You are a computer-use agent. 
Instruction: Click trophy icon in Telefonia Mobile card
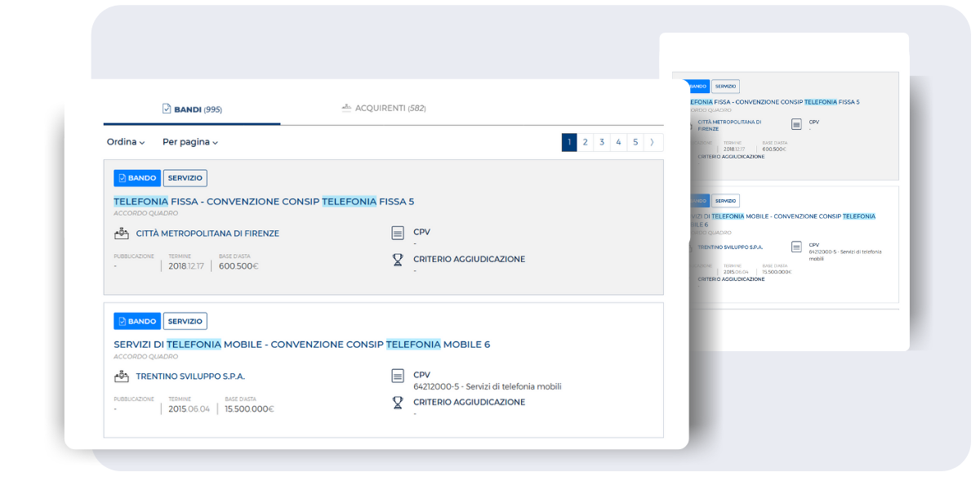pos(398,403)
